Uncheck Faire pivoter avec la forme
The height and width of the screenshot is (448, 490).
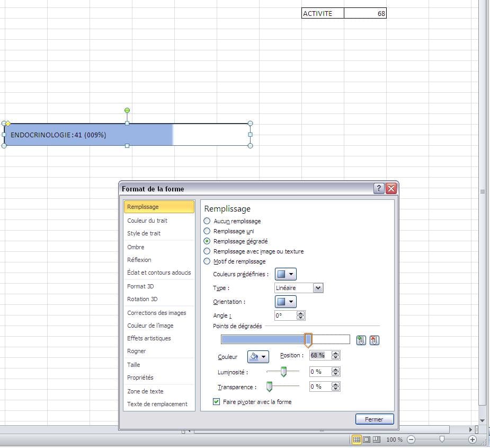pyautogui.click(x=216, y=402)
